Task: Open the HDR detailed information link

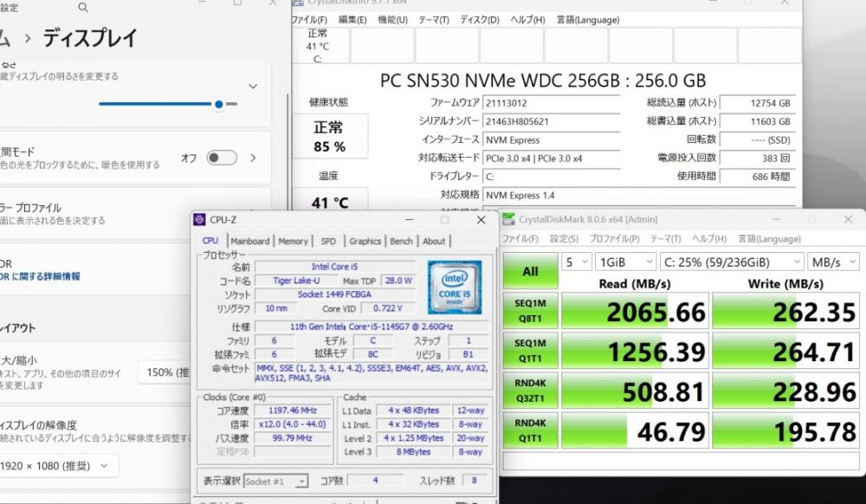Action: point(40,276)
